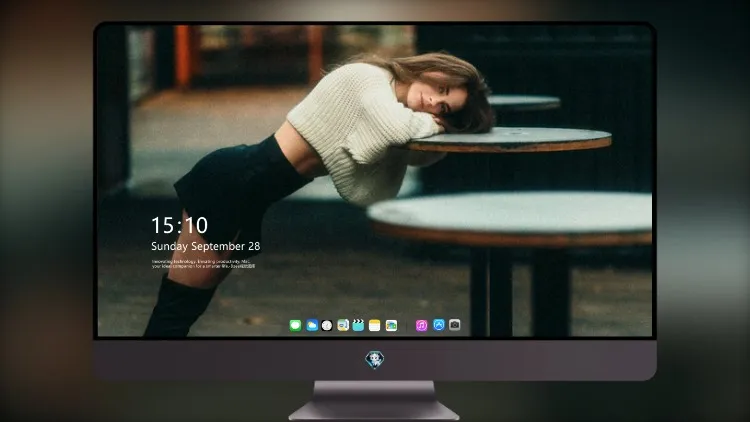The image size is (750, 422).
Task: Open the Finder-style icon in the dock
Action: (343, 326)
